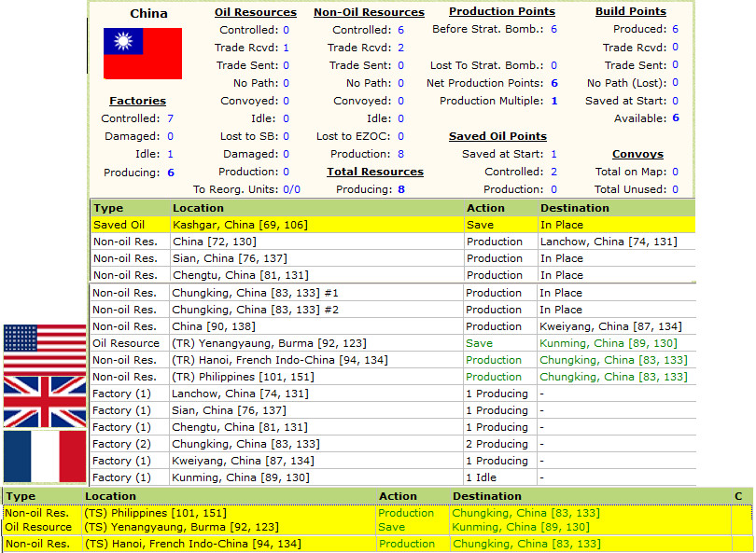The height and width of the screenshot is (553, 756).
Task: Expand the Saved Oil Points section
Action: click(x=497, y=135)
